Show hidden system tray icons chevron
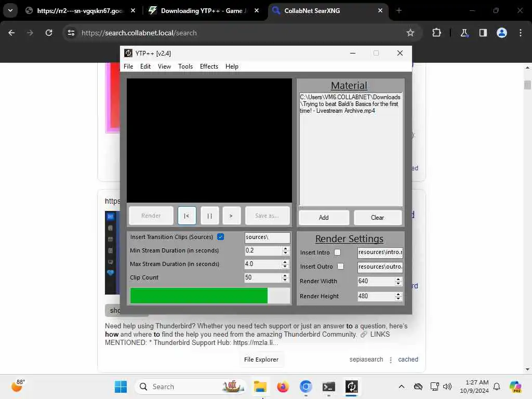Screen dimensions: 532x399 point(402,387)
